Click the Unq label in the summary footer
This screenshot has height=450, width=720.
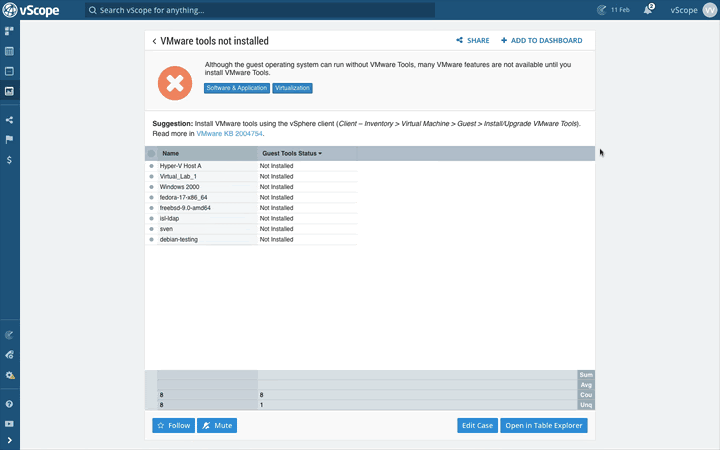[586, 405]
